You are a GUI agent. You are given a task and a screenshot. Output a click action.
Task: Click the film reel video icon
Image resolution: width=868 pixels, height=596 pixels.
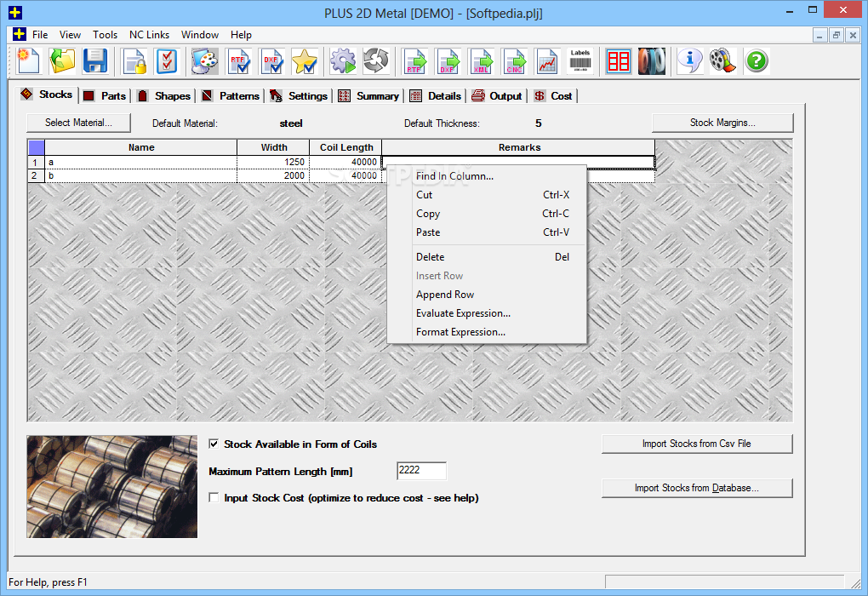tap(722, 61)
